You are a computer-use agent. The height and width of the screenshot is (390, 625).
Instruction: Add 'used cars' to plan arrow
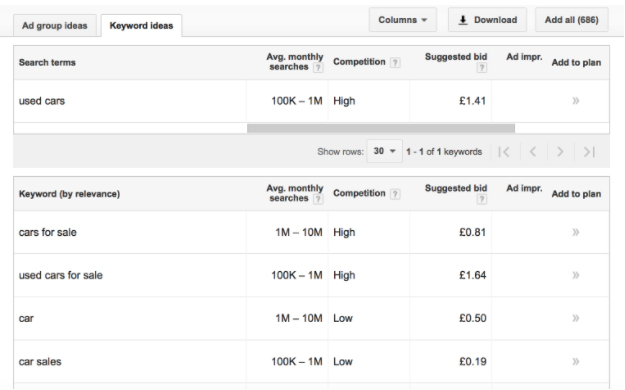point(576,101)
